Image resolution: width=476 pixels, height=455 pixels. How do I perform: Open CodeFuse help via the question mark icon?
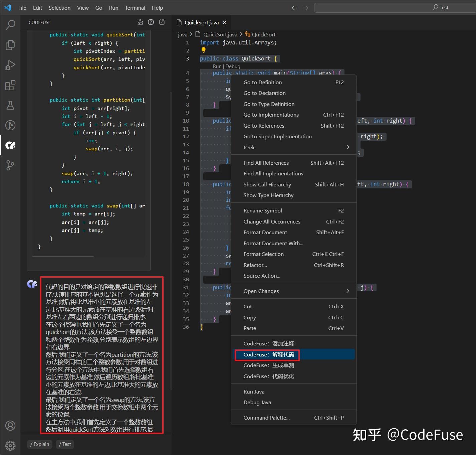[151, 22]
